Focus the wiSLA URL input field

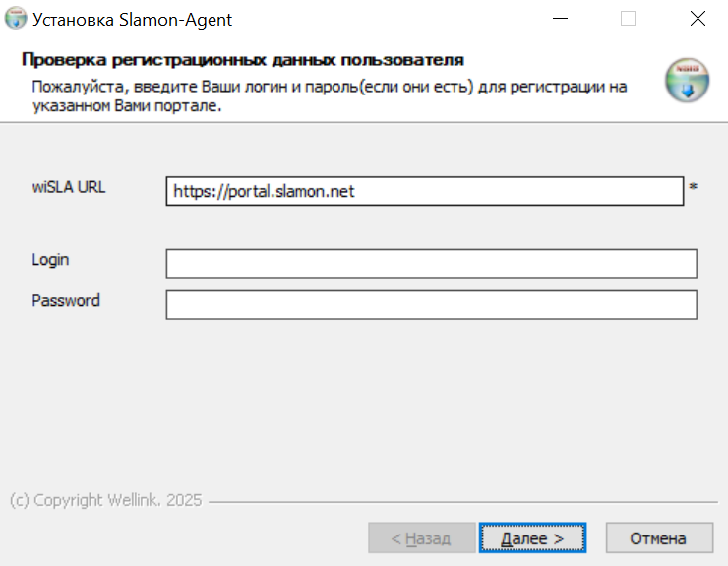click(x=424, y=191)
